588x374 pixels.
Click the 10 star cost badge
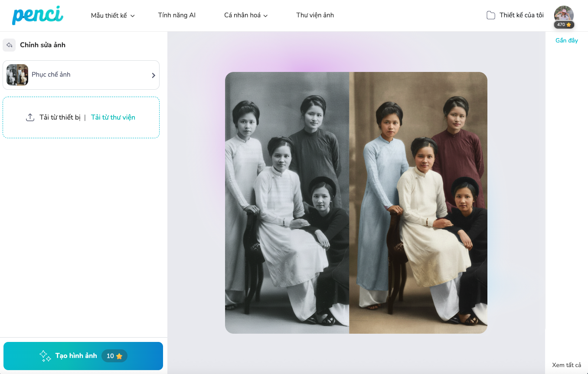click(114, 356)
